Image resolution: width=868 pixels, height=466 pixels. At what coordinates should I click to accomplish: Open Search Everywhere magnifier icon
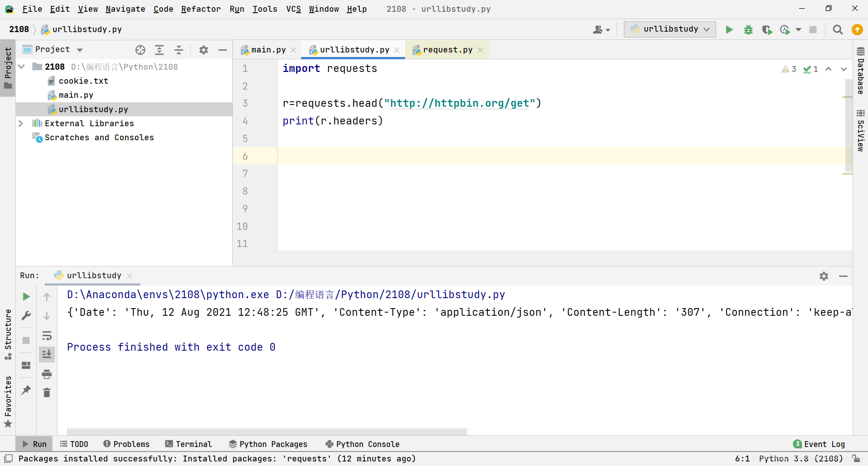838,29
